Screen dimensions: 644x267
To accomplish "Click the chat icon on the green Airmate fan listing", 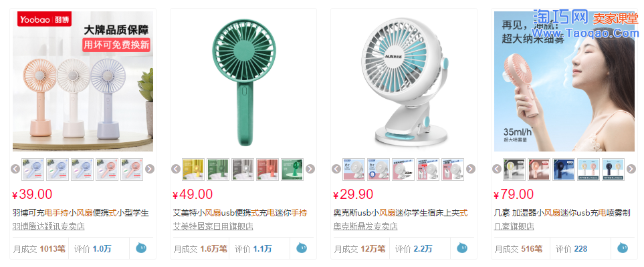I will coord(302,248).
